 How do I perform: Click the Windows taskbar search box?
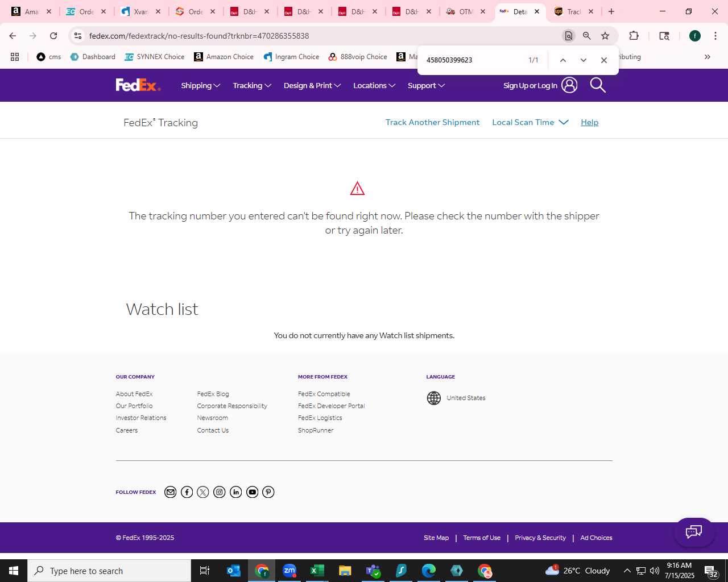tap(109, 571)
